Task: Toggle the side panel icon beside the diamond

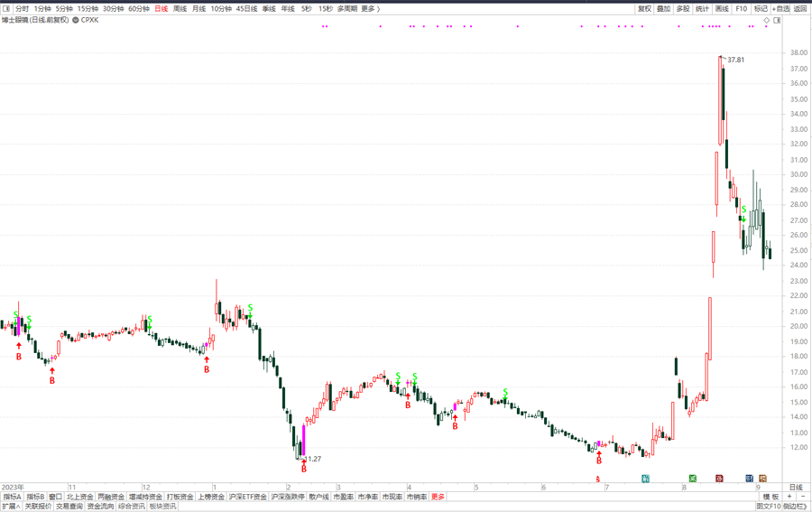Action: [x=777, y=20]
